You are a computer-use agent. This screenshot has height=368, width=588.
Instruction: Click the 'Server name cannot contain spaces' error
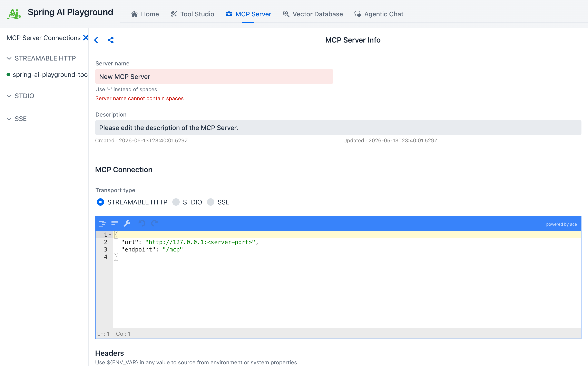click(x=139, y=98)
